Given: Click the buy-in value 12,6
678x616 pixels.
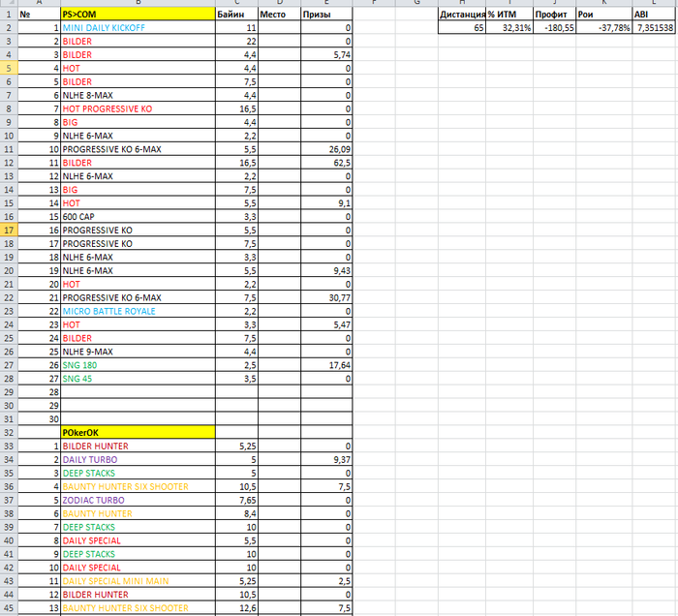Looking at the screenshot, I should pos(236,608).
